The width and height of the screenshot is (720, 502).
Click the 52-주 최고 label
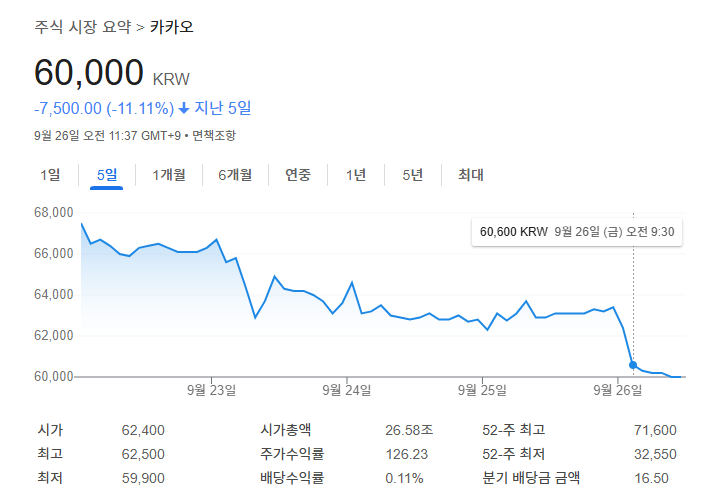513,430
